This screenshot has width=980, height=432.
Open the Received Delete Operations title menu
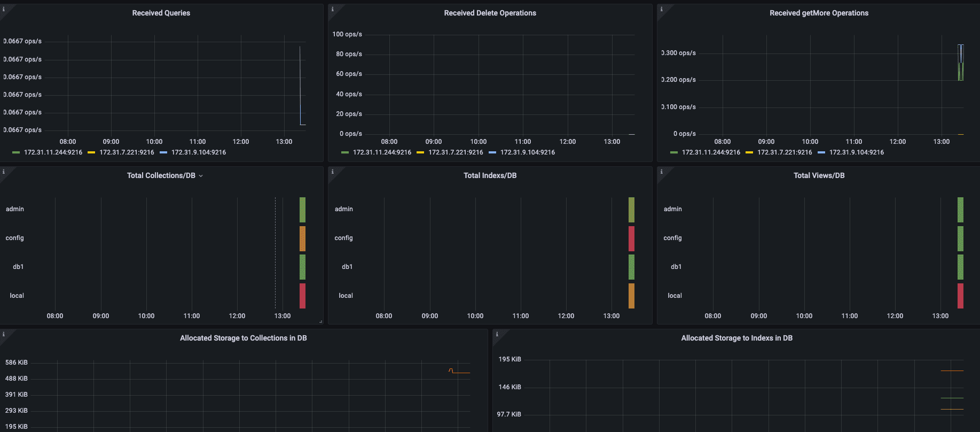tap(490, 13)
